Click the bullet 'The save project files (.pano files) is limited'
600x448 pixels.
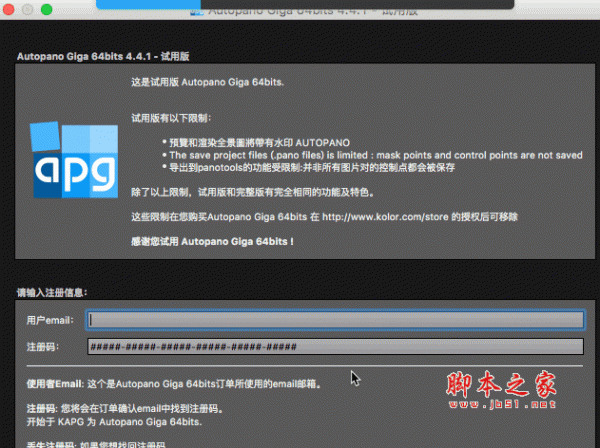(372, 155)
